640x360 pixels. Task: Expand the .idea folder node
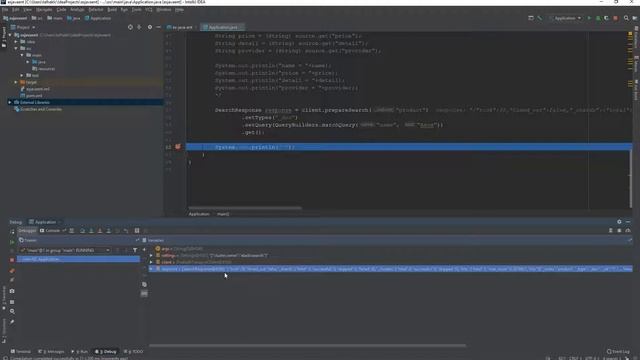[x=16, y=42]
